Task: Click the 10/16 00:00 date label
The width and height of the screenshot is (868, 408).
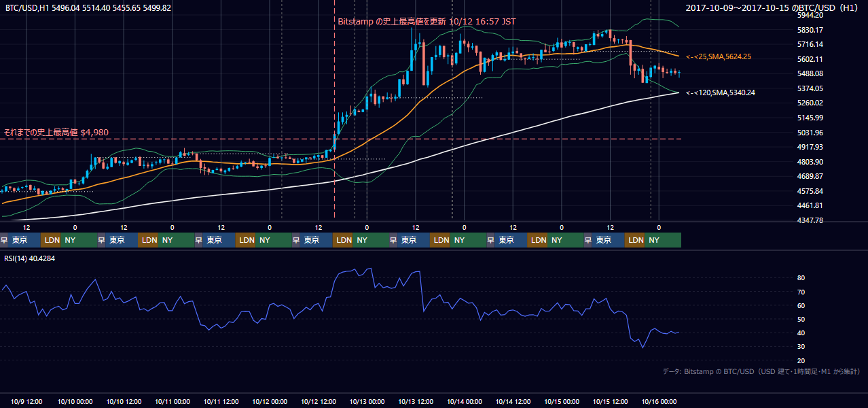Action: (x=659, y=401)
